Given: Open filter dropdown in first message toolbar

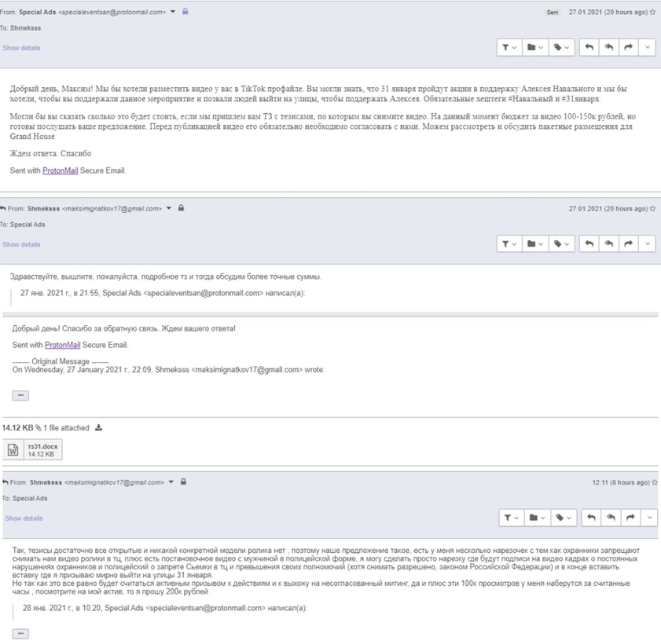Looking at the screenshot, I should coord(509,47).
